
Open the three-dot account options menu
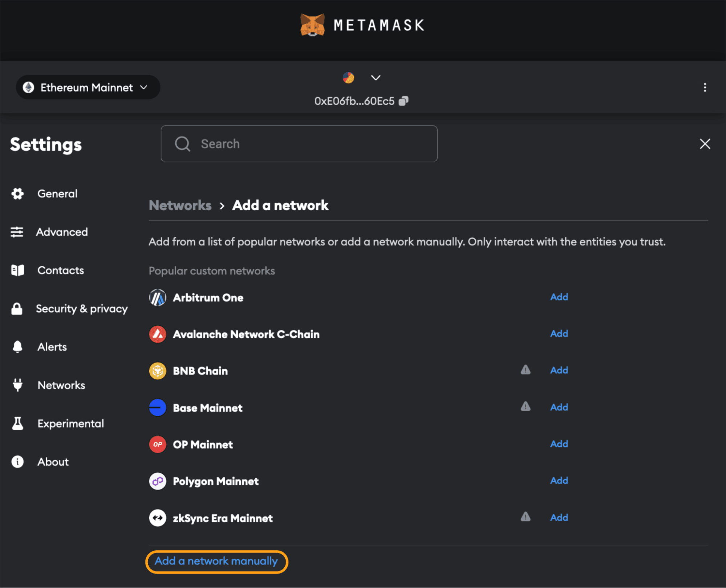click(x=705, y=87)
